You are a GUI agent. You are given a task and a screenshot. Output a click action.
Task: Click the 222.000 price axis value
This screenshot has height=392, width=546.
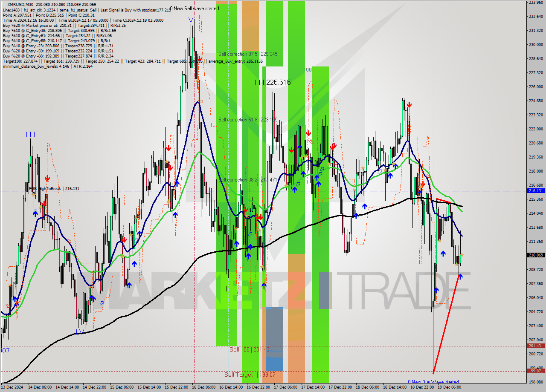[536, 129]
